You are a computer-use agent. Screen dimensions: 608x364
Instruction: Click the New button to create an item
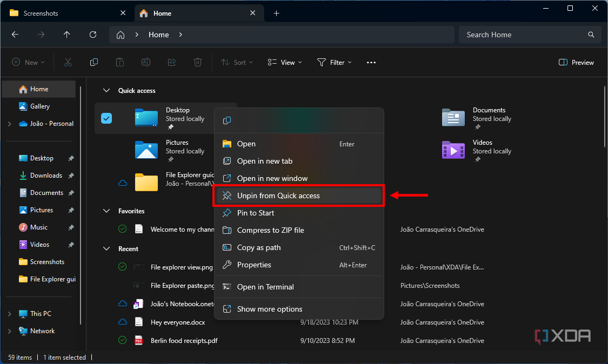pyautogui.click(x=28, y=62)
